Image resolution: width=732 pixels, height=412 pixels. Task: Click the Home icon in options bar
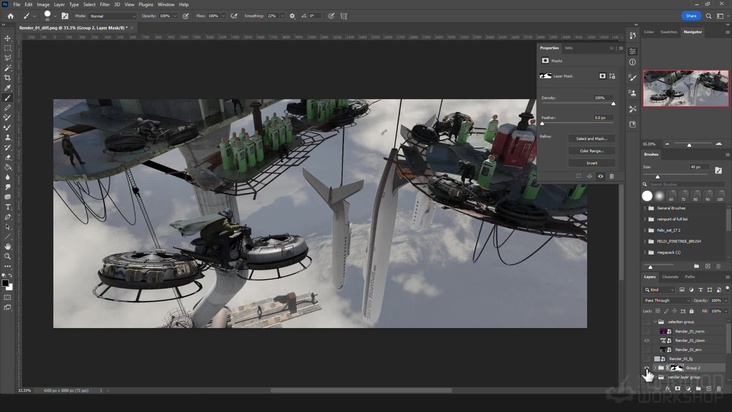[x=10, y=16]
